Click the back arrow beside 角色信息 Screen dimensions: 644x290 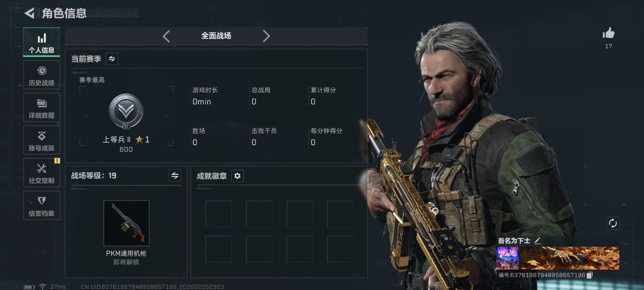(30, 13)
